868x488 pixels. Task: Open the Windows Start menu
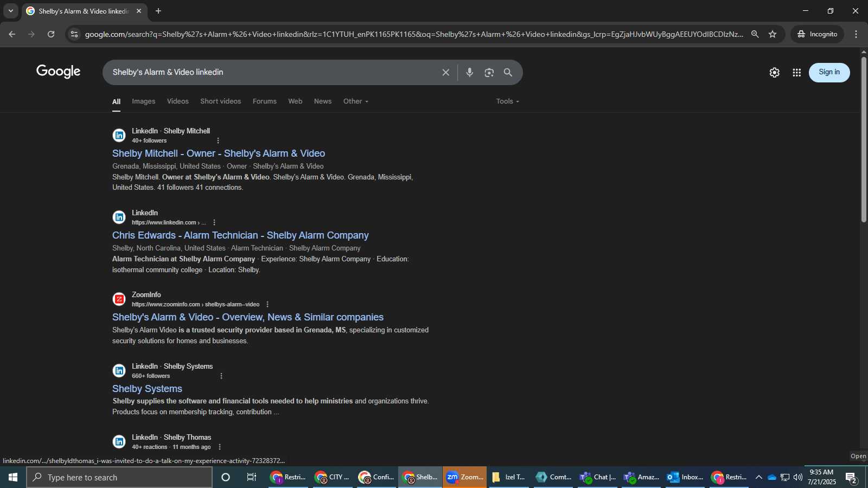pyautogui.click(x=13, y=477)
